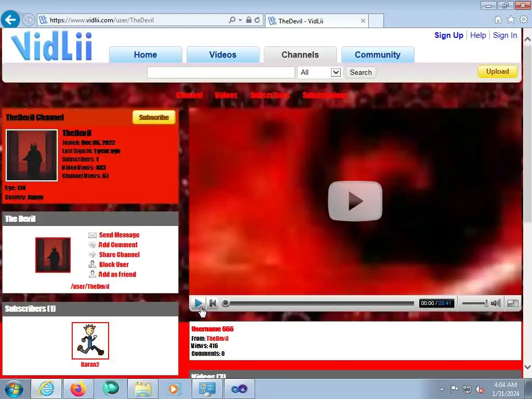Click the Search button
The width and height of the screenshot is (532, 399).
pyautogui.click(x=361, y=72)
